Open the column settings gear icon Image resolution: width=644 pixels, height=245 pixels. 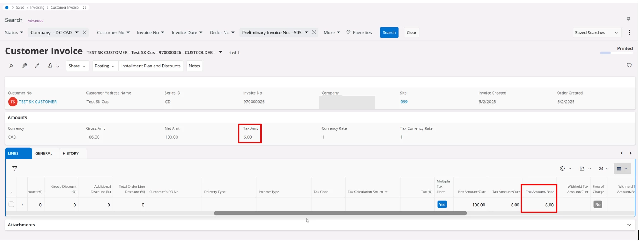[562, 169]
